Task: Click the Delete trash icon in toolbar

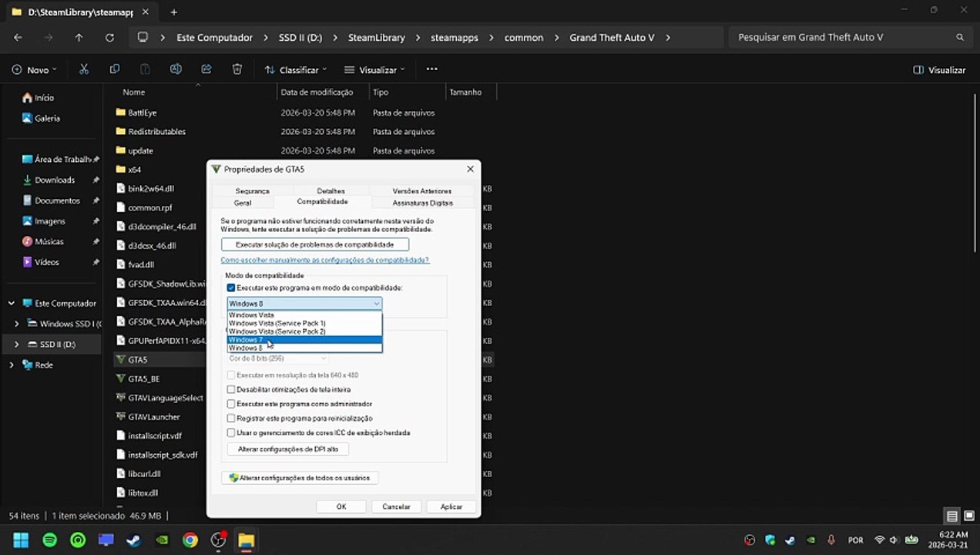Action: pos(237,69)
